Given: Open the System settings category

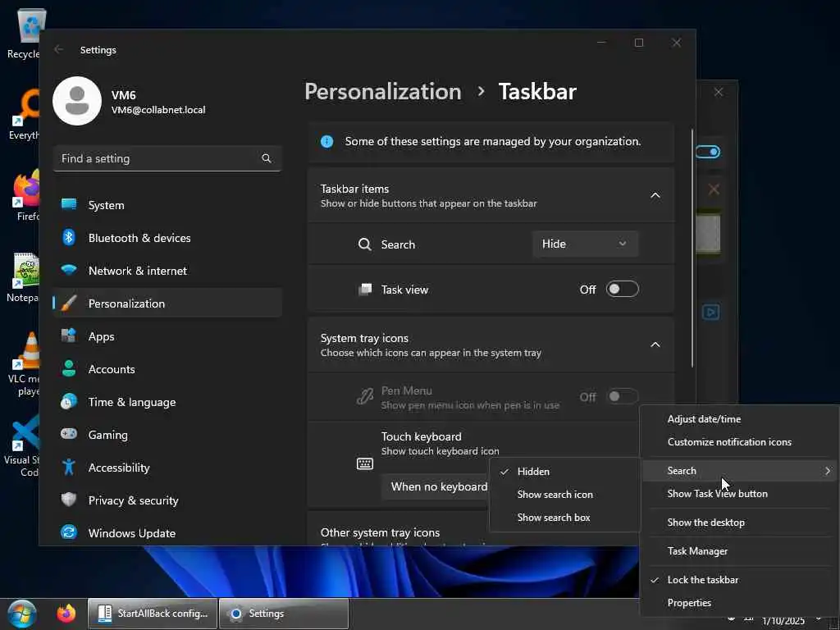Looking at the screenshot, I should [x=167, y=205].
